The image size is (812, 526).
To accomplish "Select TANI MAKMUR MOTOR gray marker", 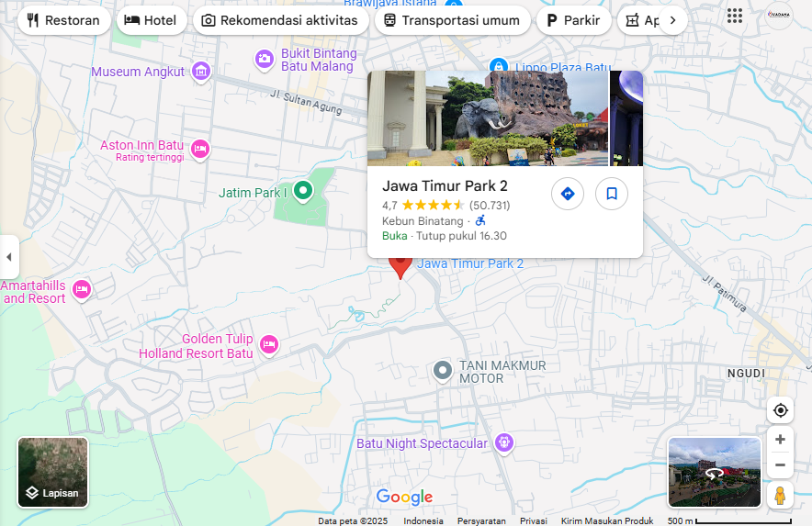I will (442, 371).
